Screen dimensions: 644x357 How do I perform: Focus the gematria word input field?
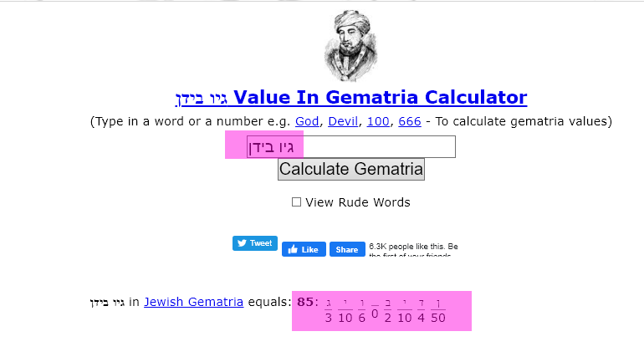point(351,146)
